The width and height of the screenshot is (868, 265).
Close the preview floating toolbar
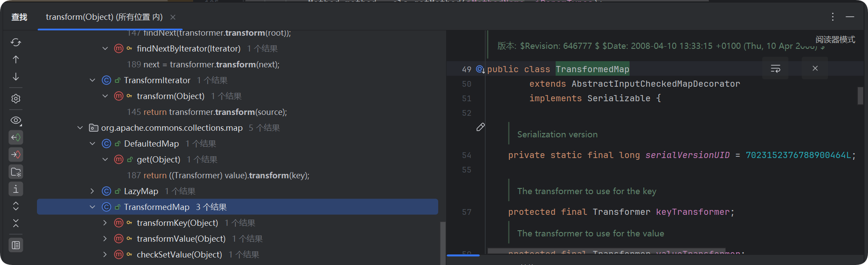(x=815, y=68)
